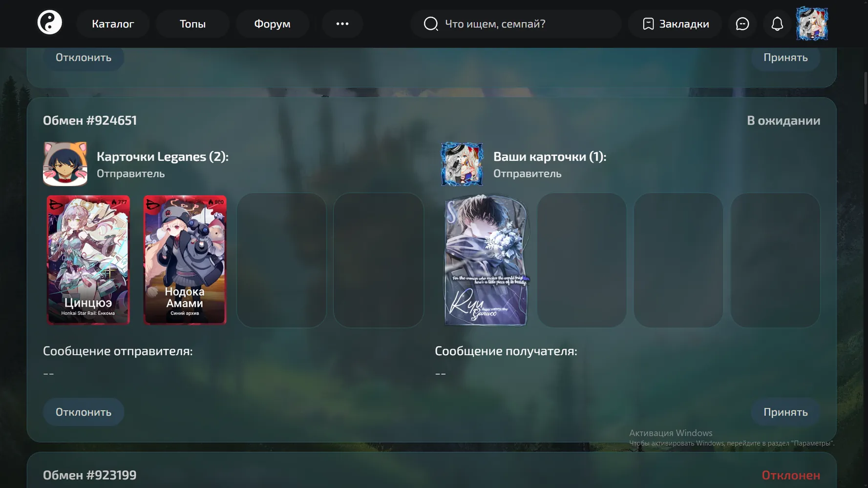Viewport: 868px width, 488px height.
Task: Click the 'Карточки Leganes (2):' heading
Action: (x=163, y=157)
